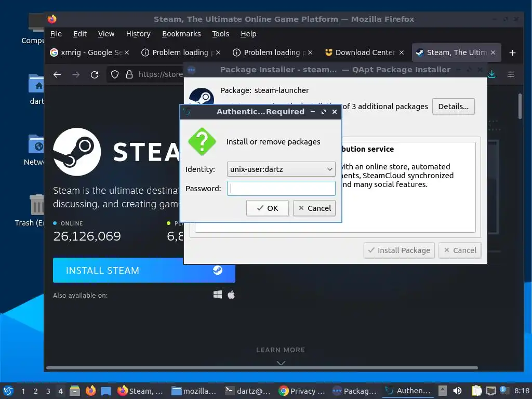Viewport: 532px width, 399px height.
Task: Click OK in the authentication dialog
Action: click(268, 208)
